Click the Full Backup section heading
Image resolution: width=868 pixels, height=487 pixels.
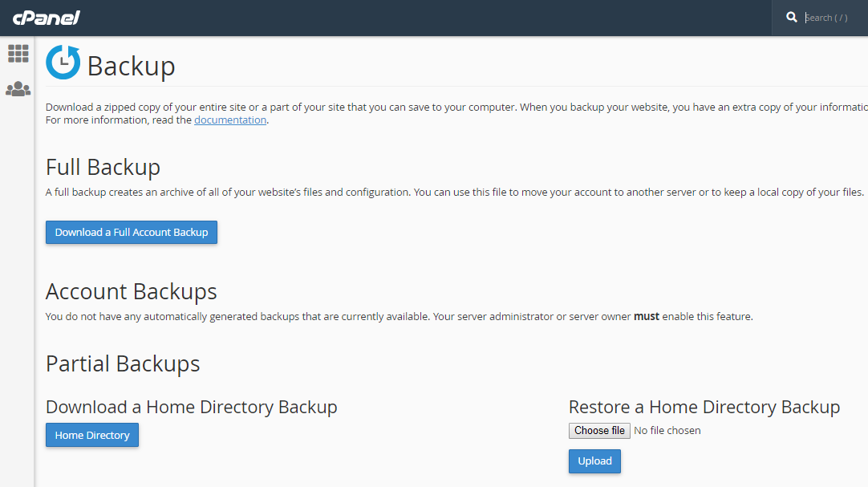tap(103, 167)
